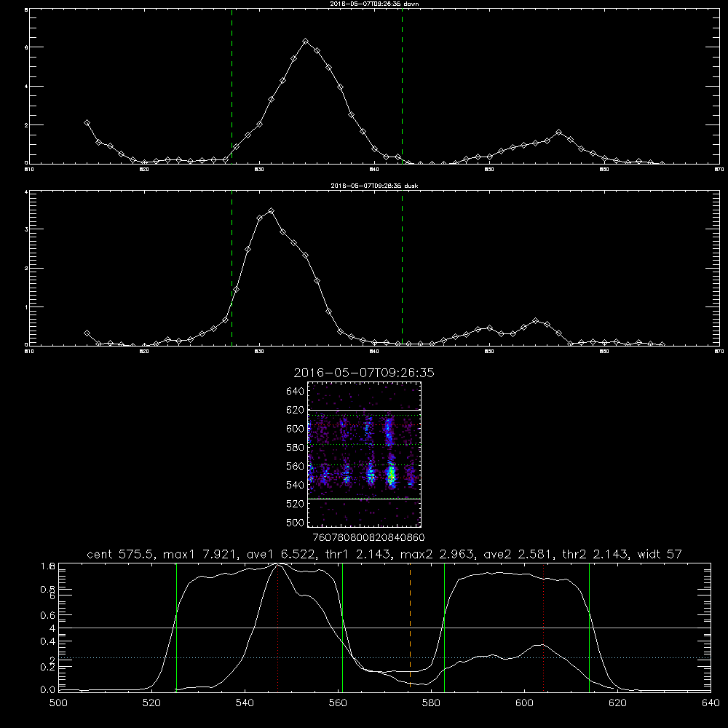Click 'cent 575.5' in stats header
The height and width of the screenshot is (728, 728).
(122, 554)
